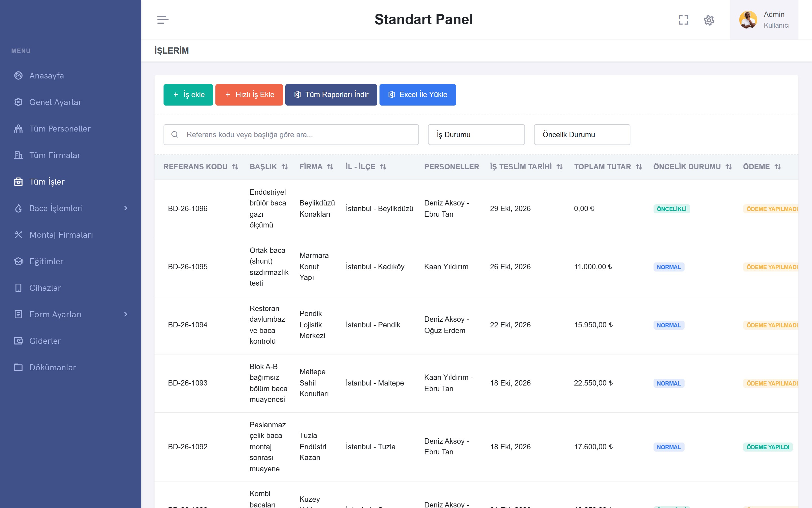This screenshot has width=812, height=508.
Task: Sort table by Başlık column
Action: pyautogui.click(x=285, y=167)
